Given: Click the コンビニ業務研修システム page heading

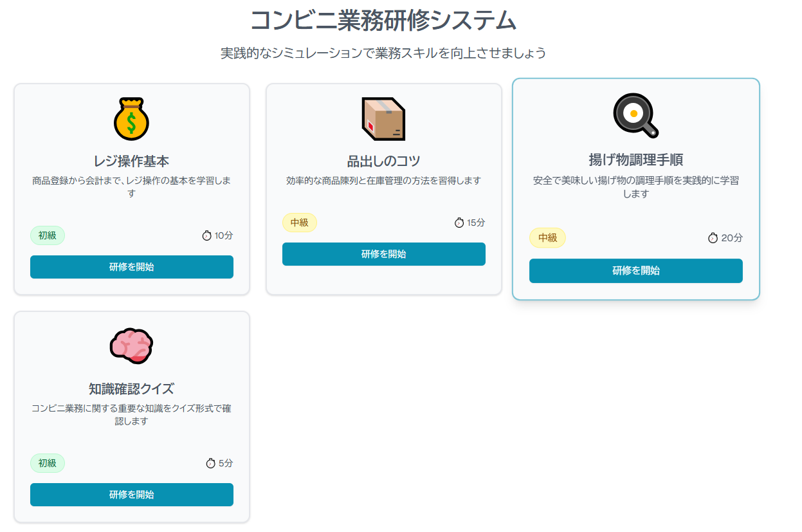Looking at the screenshot, I should coord(383,21).
